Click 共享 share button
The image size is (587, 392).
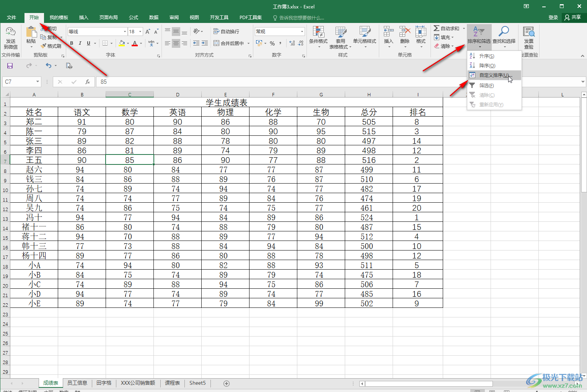(573, 17)
